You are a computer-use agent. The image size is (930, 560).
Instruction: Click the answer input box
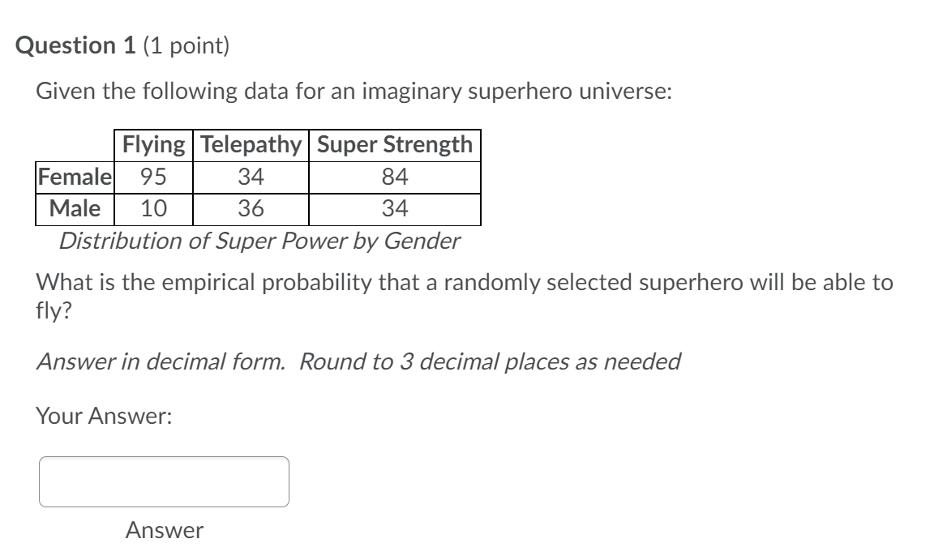coord(164,482)
